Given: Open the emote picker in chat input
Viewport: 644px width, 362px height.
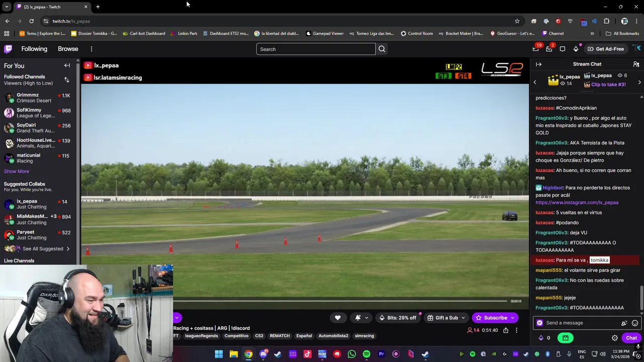Looking at the screenshot, I should pyautogui.click(x=635, y=323).
